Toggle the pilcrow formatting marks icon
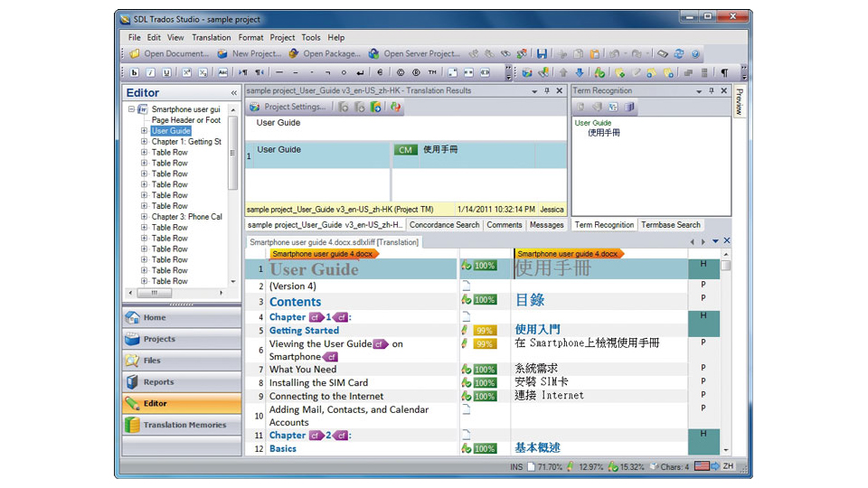Screen dimensions: 868x488 [x=724, y=72]
